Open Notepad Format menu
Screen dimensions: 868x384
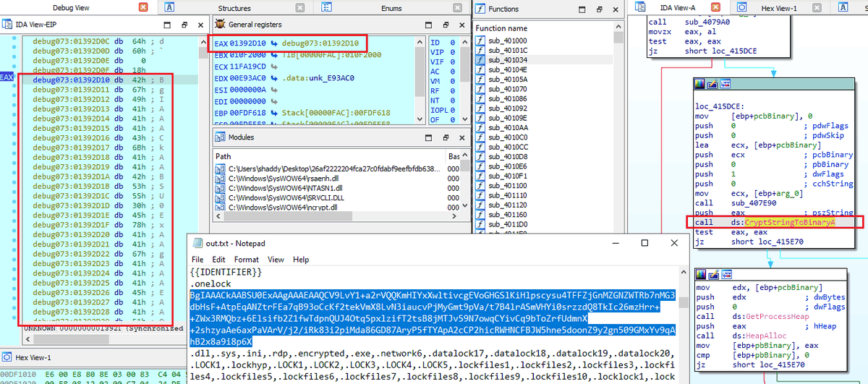click(247, 259)
